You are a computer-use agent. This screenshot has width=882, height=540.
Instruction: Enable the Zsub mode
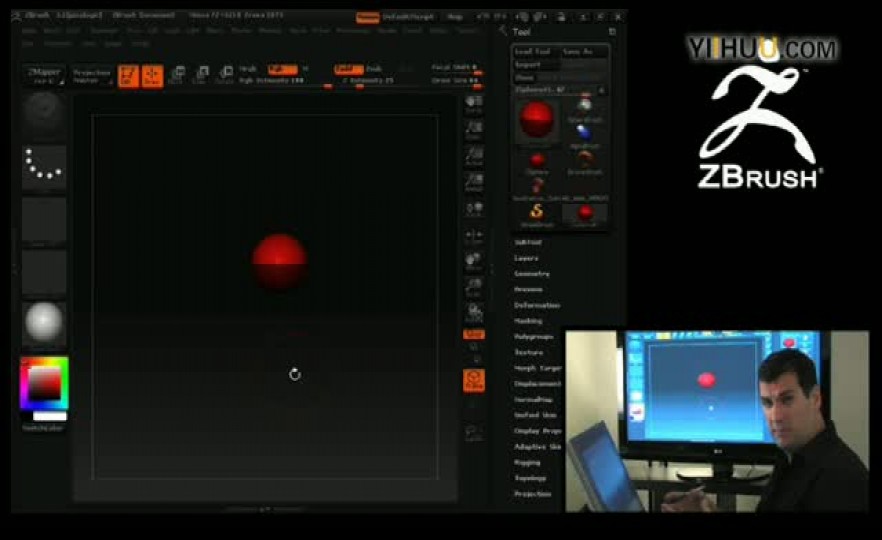[374, 69]
